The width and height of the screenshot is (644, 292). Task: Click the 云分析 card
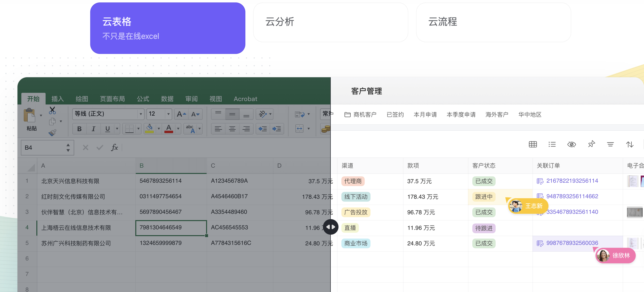tap(330, 22)
